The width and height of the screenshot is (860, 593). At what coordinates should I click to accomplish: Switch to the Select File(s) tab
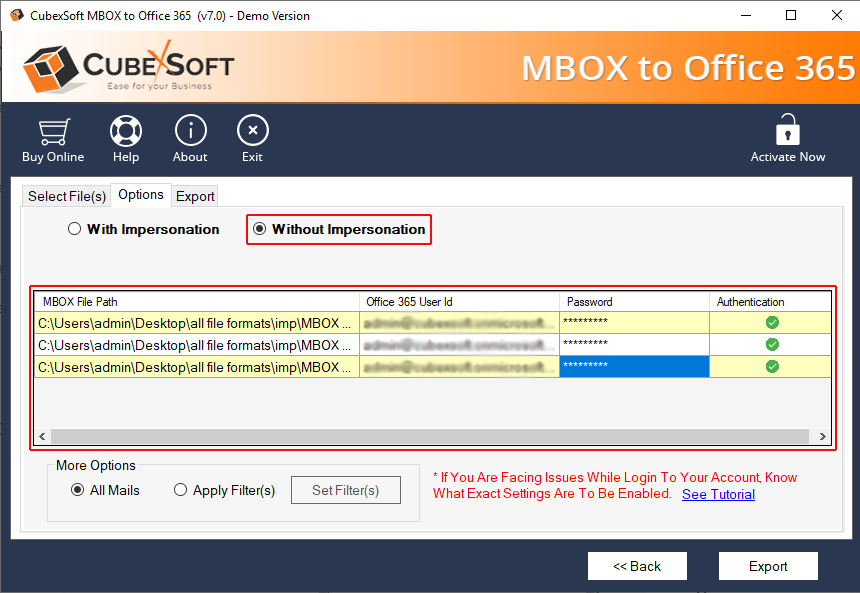click(66, 196)
